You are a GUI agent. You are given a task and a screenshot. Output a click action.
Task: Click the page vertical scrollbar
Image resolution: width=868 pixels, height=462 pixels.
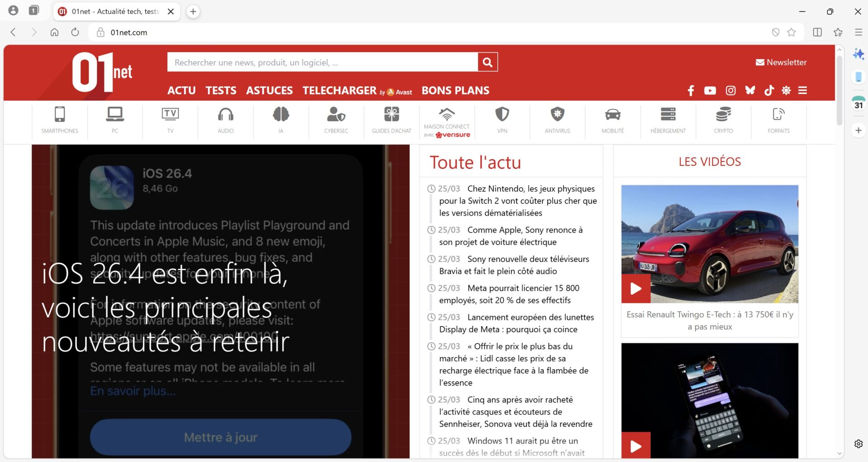coord(840,90)
